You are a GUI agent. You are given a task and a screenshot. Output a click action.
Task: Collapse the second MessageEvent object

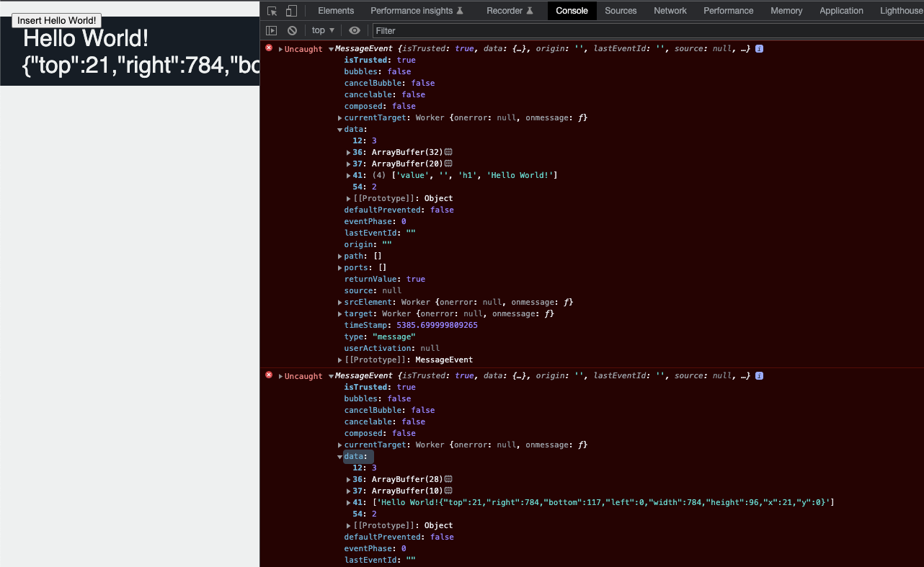pyautogui.click(x=331, y=376)
